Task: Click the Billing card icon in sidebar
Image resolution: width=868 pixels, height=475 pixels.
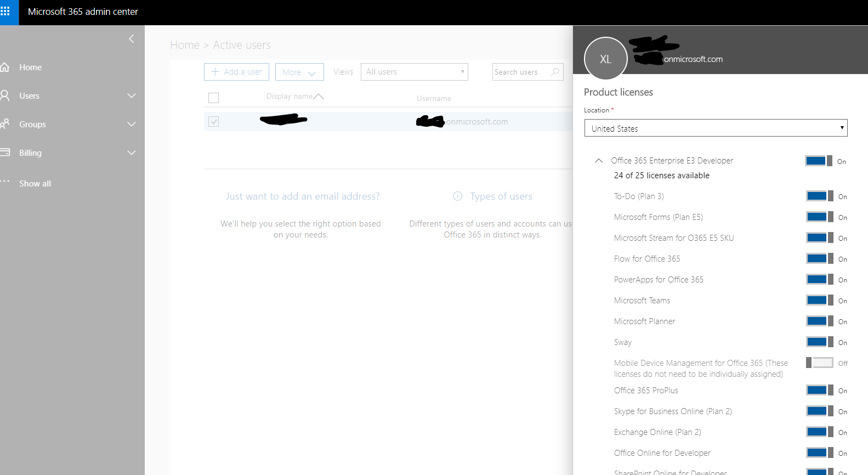Action: [5, 152]
